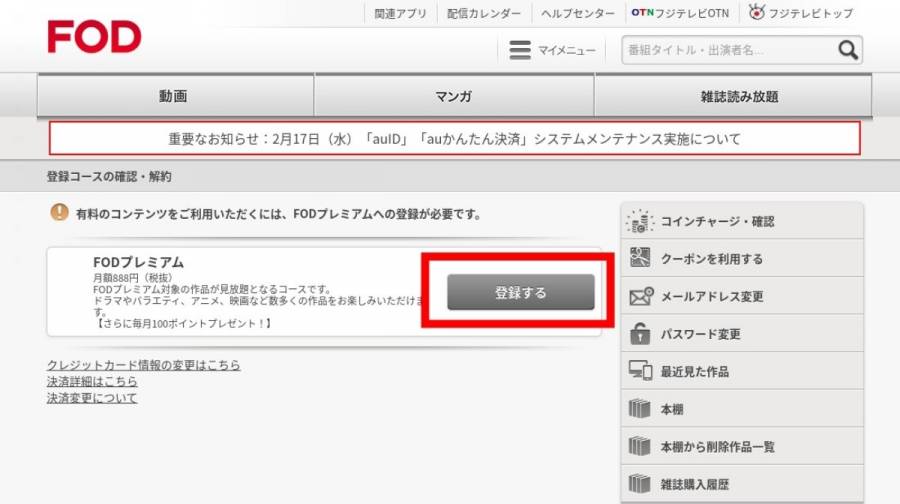Click the 雑誌購入履歴 icon
The width and height of the screenshot is (900, 504).
639,484
